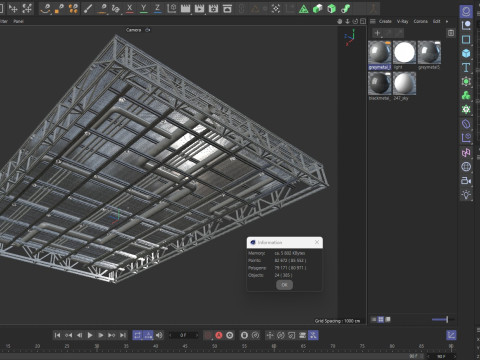This screenshot has height=360, width=480.
Task: Add a Cube primitive from palette
Action: 466,53
